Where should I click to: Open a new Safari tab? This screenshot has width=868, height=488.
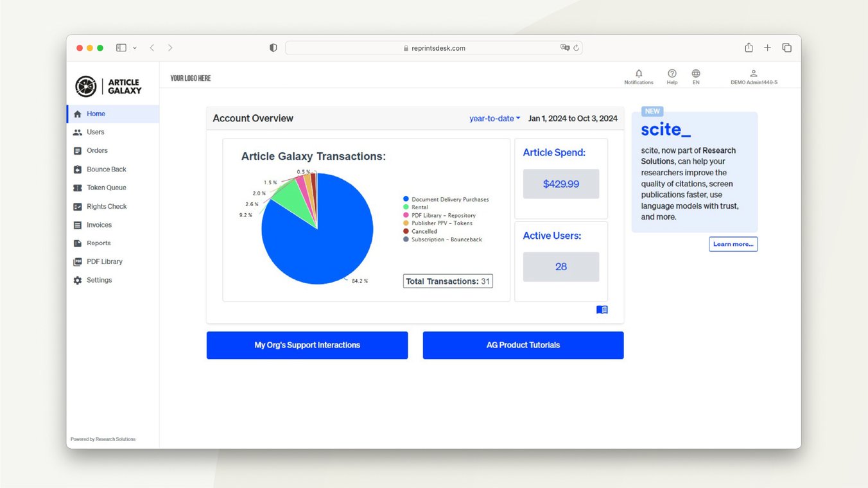click(767, 48)
